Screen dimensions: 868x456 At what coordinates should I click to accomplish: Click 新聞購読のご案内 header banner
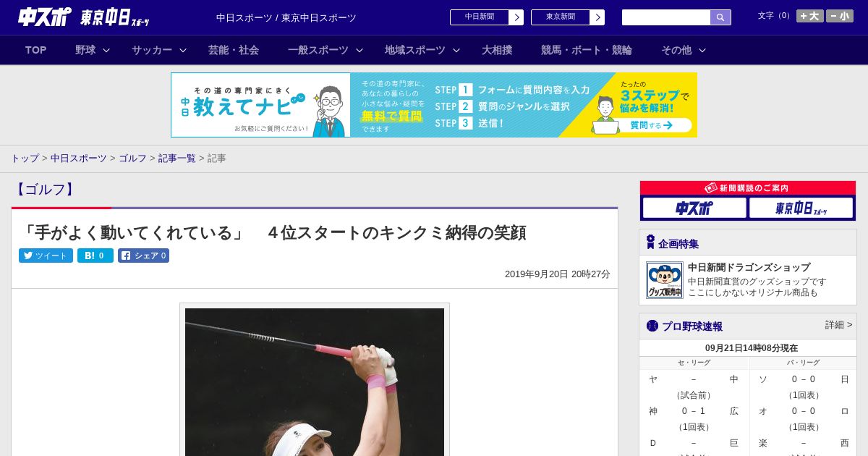pos(748,187)
